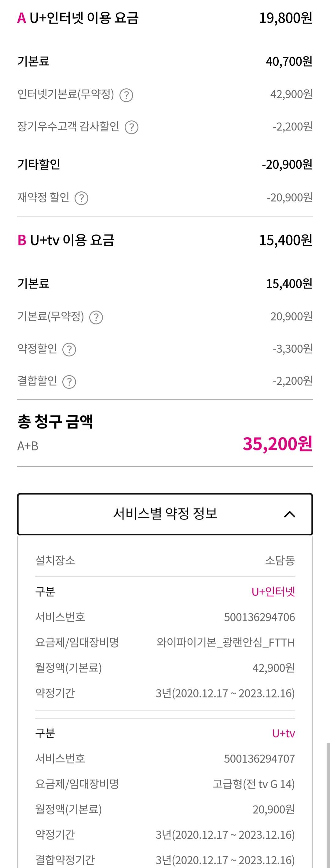Viewport: 330px width, 868px height.
Task: Tap question mark beside 장기우수고객 감사할인
Action: pyautogui.click(x=132, y=127)
